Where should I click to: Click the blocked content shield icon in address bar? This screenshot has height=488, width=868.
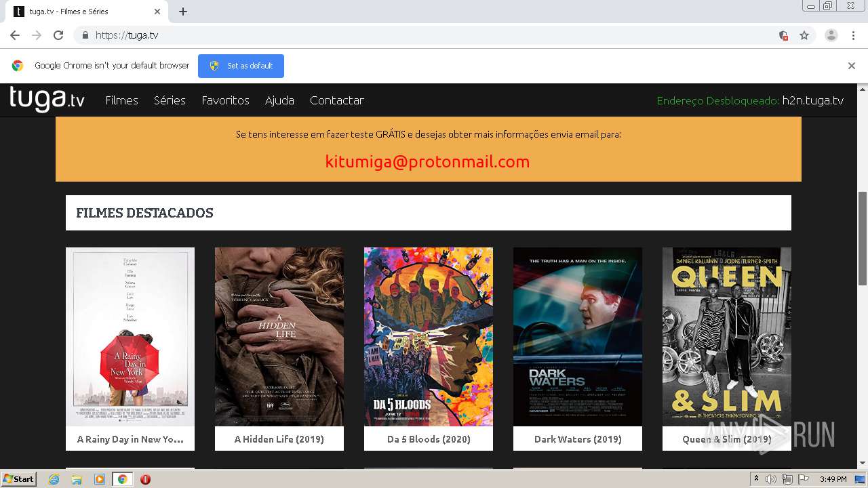pyautogui.click(x=783, y=35)
